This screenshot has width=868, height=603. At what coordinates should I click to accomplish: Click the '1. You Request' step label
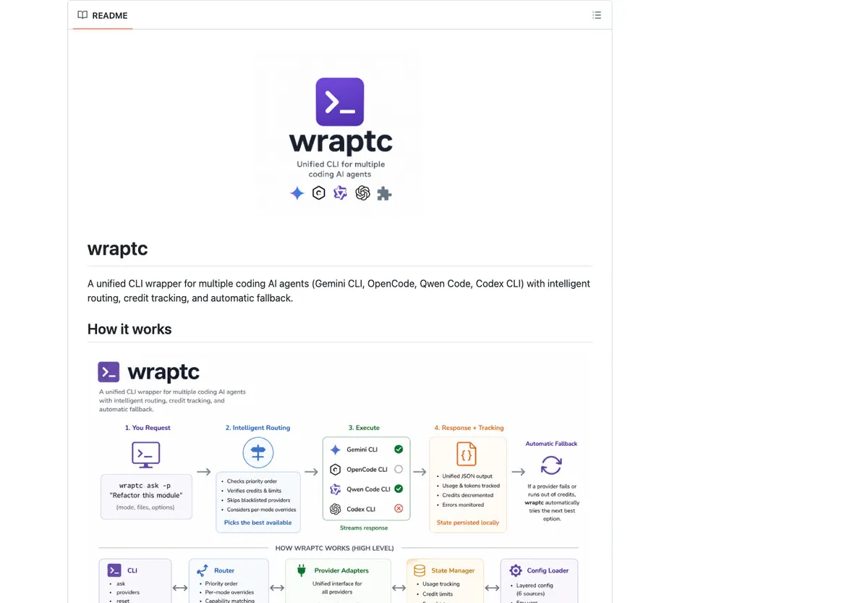[148, 428]
